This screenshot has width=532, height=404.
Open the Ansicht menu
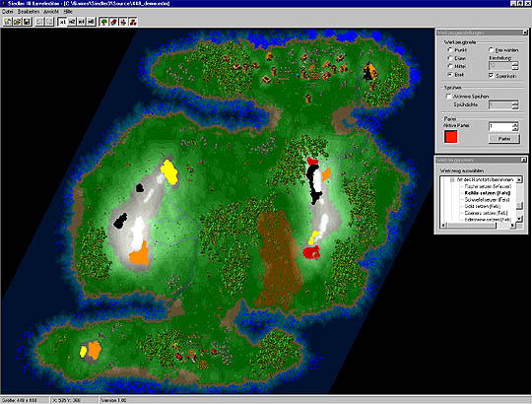[x=51, y=12]
